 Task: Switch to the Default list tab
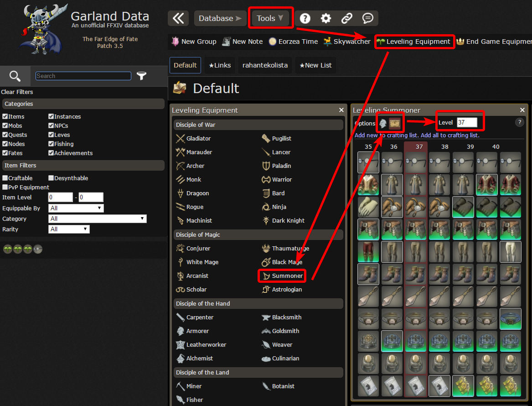(185, 65)
